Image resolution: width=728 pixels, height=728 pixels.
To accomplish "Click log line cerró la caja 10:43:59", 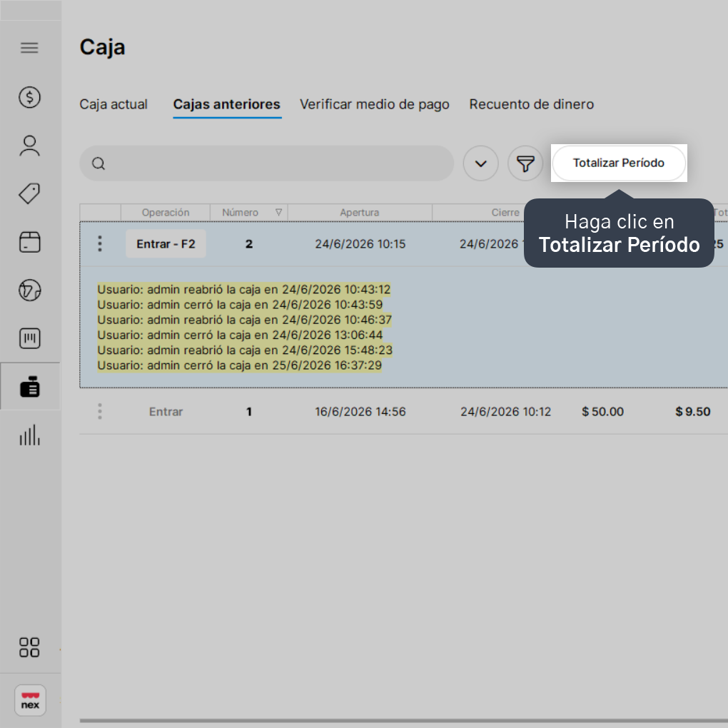I will pyautogui.click(x=240, y=305).
